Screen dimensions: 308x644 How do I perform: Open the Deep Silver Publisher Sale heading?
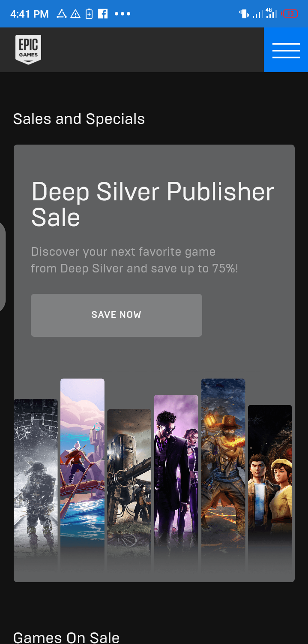coord(153,204)
